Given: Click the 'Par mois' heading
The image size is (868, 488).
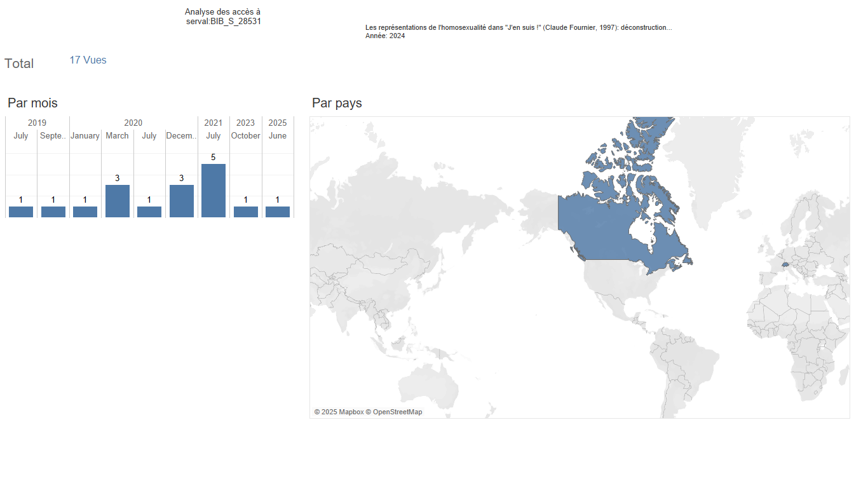Looking at the screenshot, I should pos(32,103).
